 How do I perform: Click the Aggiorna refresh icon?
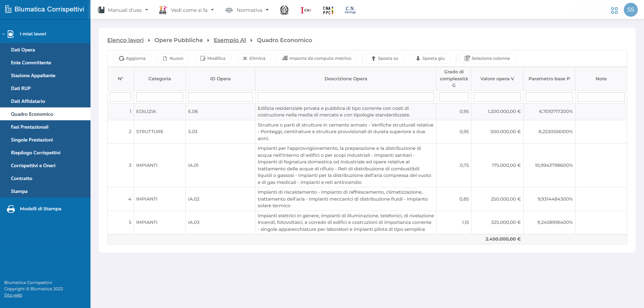[121, 58]
